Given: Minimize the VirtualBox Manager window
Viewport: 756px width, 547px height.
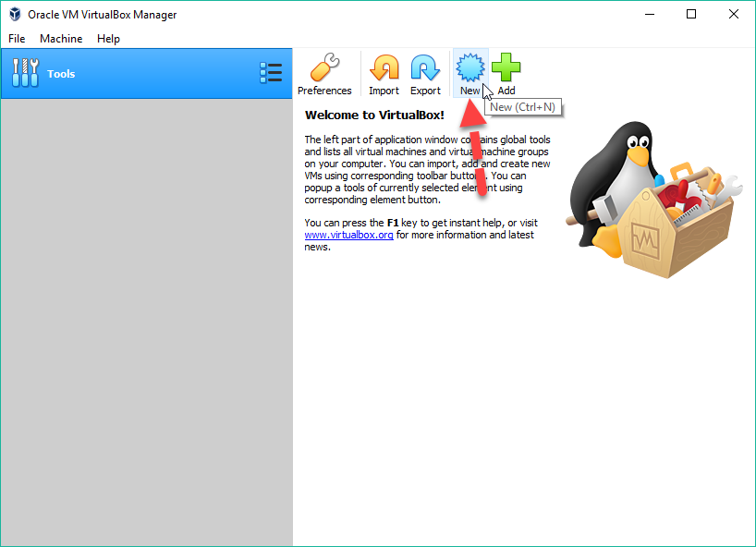Looking at the screenshot, I should pyautogui.click(x=650, y=15).
